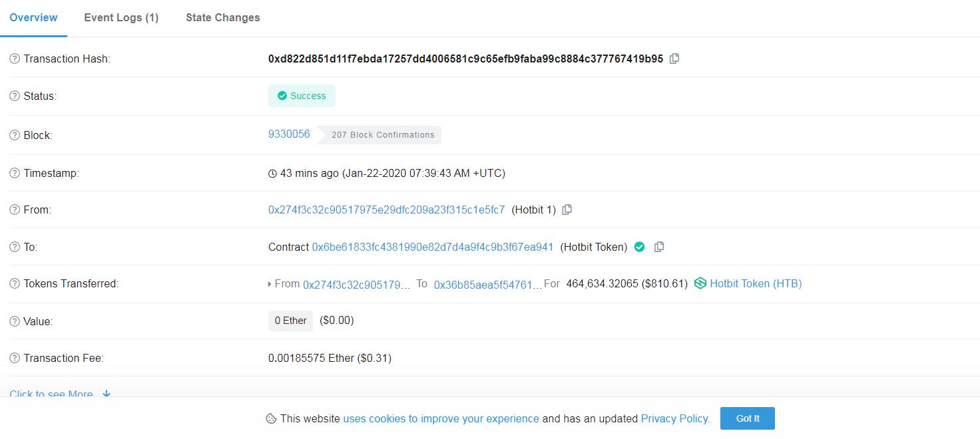Click the help icon beside Transaction Fee
980x439 pixels.
pyautogui.click(x=15, y=358)
